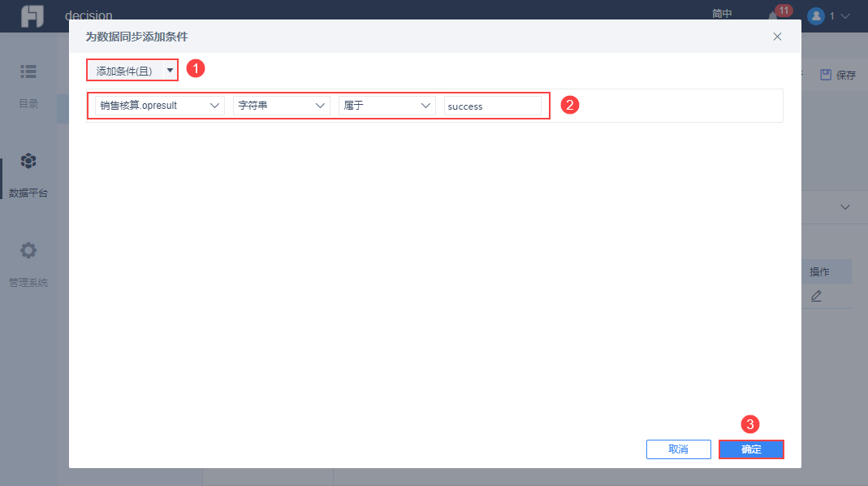Open the 管理系统 gear icon
Viewport: 868px width, 486px height.
pyautogui.click(x=28, y=250)
